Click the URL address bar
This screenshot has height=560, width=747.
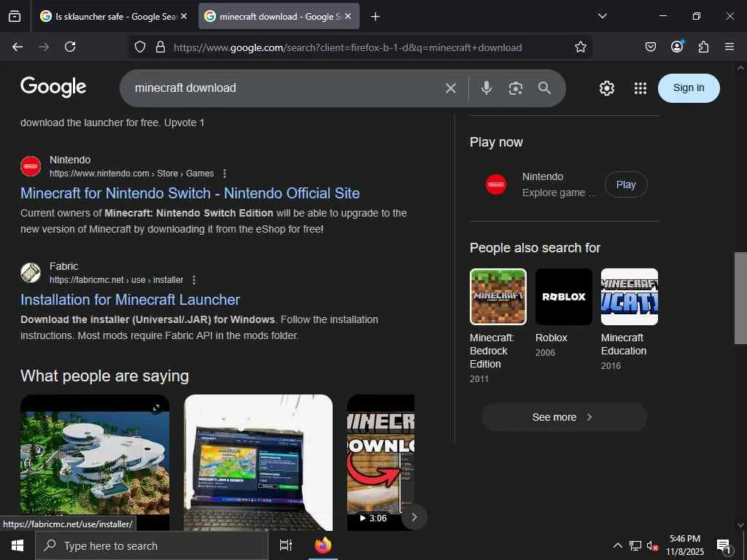(x=348, y=47)
